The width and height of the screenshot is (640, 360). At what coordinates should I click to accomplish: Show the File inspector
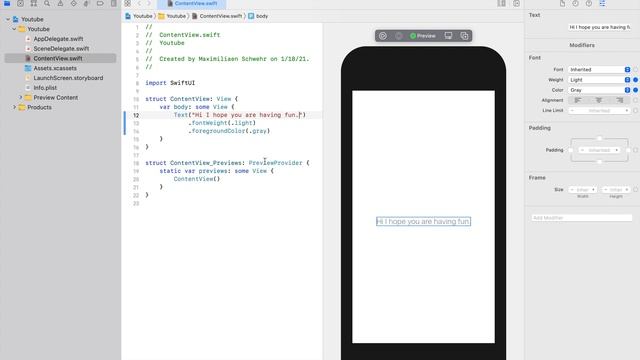point(562,3)
